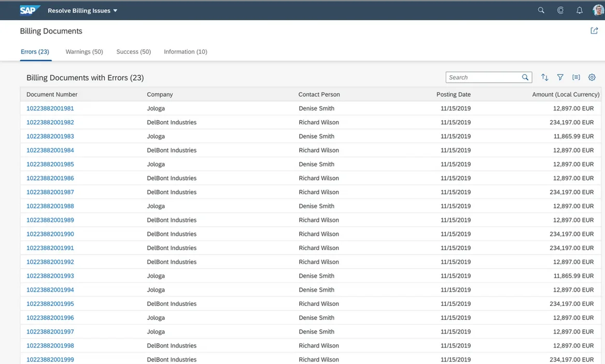Open the CoPilot assistant icon
The image size is (605, 364).
[560, 10]
